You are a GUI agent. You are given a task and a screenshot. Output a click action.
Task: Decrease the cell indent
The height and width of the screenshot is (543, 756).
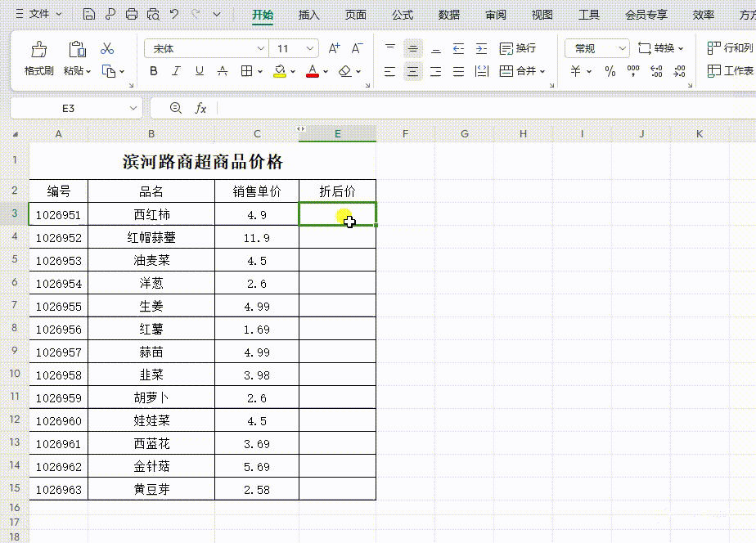(458, 48)
